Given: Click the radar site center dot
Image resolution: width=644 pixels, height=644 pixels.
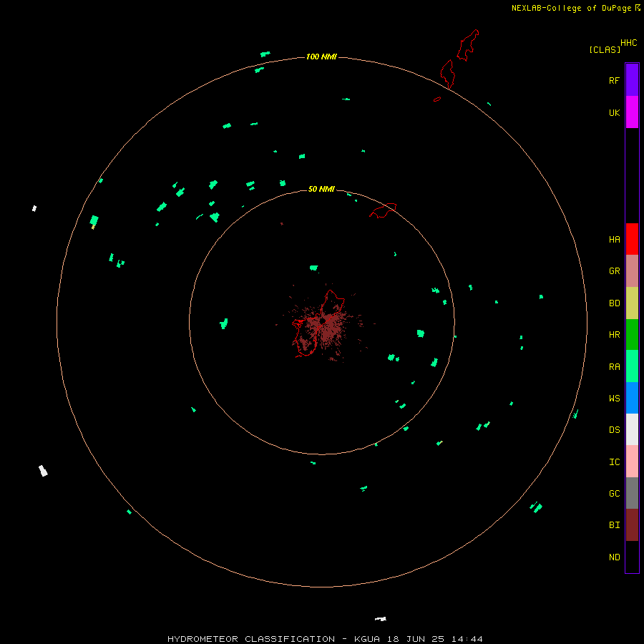Looking at the screenshot, I should [323, 321].
